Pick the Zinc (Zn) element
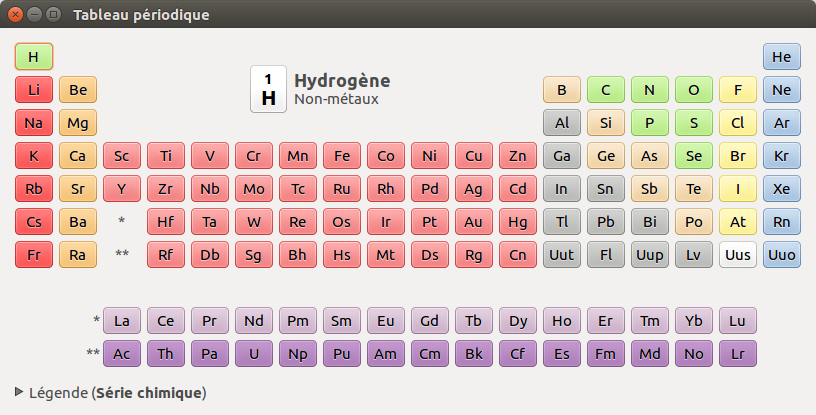Viewport: 816px width, 415px height. pyautogui.click(x=518, y=156)
